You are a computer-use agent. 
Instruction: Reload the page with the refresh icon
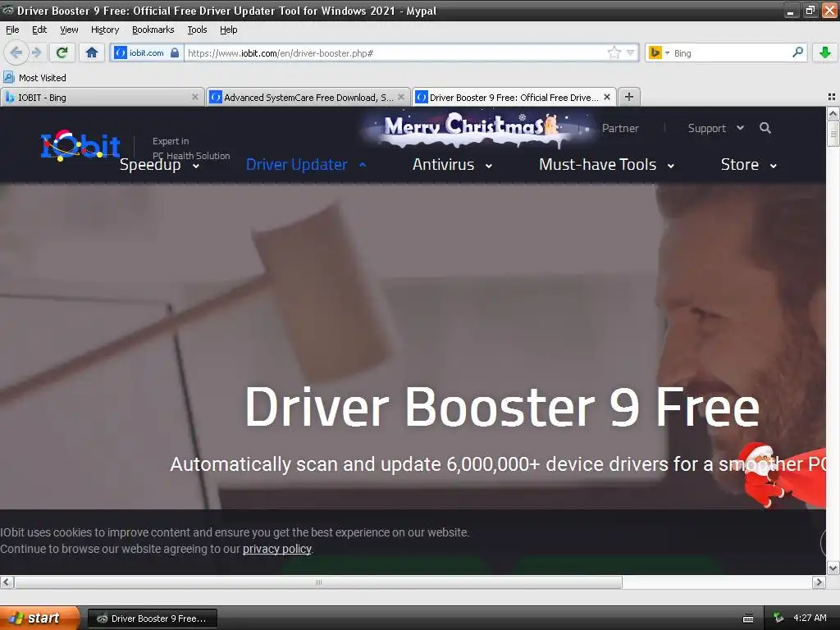(x=62, y=52)
